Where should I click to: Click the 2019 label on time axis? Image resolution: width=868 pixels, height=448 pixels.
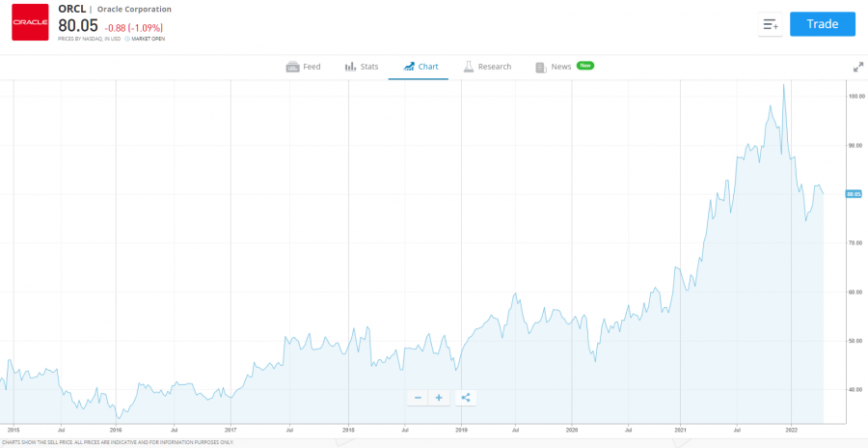pyautogui.click(x=461, y=429)
